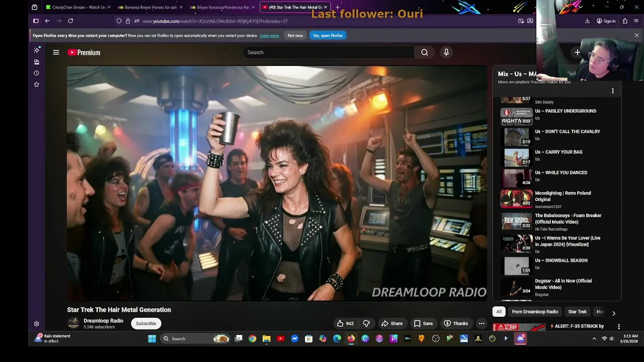Go to YouTube Premium home logo
Screen dimensions: 644x362
pos(84,52)
